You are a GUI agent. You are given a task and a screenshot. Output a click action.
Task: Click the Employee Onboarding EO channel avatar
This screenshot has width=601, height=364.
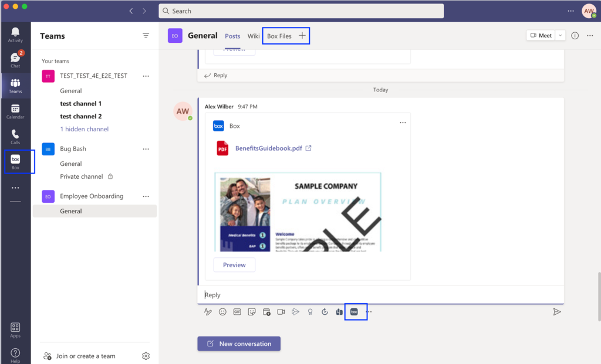click(175, 36)
